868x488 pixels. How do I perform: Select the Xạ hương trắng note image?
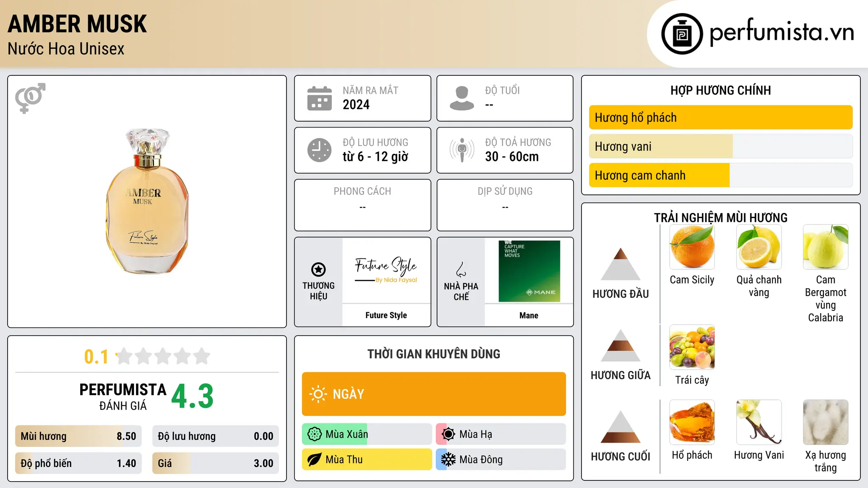click(826, 422)
